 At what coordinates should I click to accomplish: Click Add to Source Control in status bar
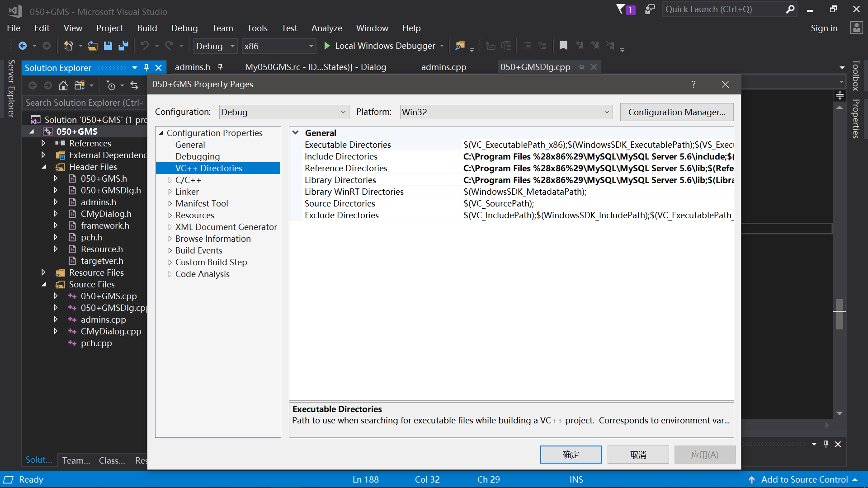coord(804,479)
